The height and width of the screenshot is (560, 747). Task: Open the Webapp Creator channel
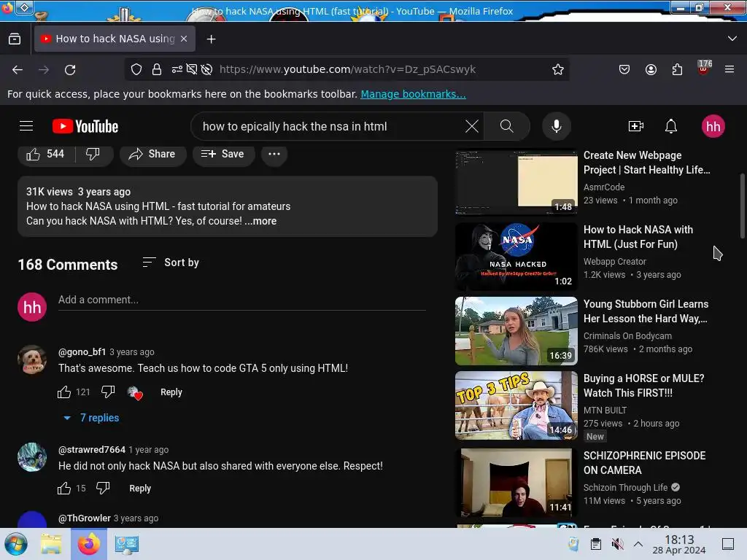tap(614, 262)
